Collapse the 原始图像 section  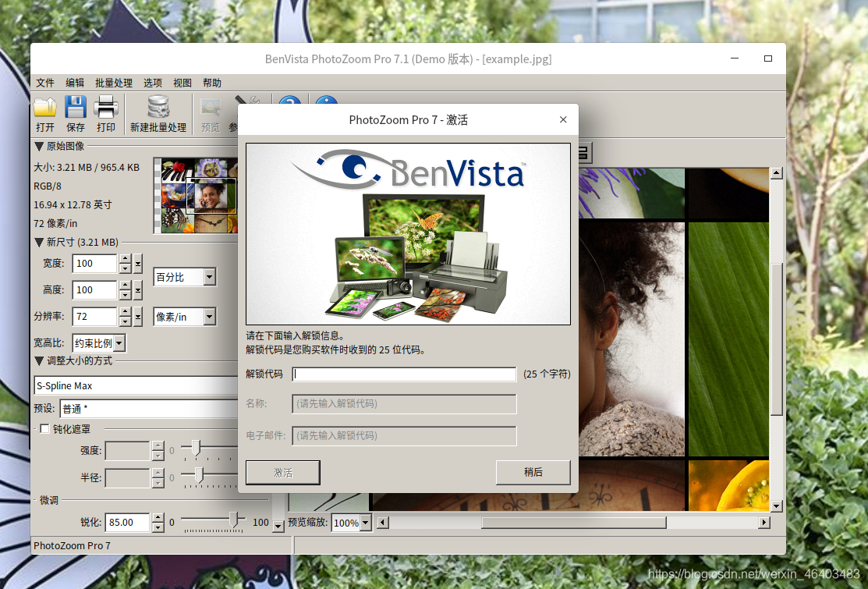point(39,146)
